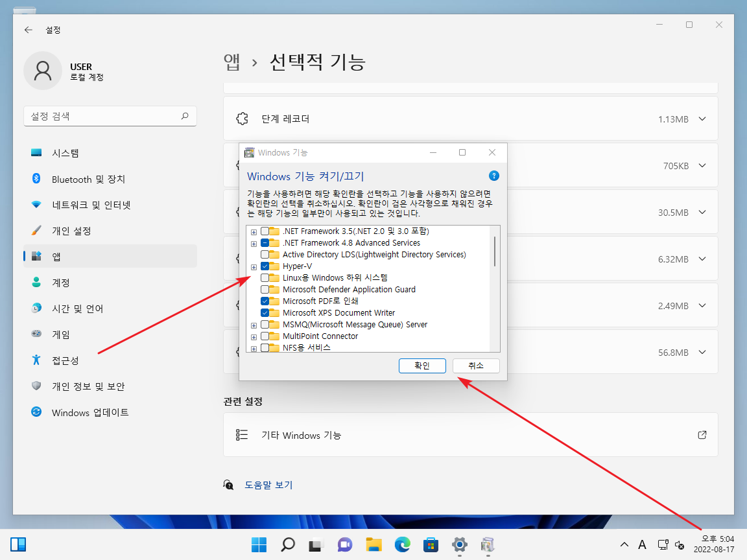
Task: Click the Windows 업데이트 sync icon
Action: [36, 412]
